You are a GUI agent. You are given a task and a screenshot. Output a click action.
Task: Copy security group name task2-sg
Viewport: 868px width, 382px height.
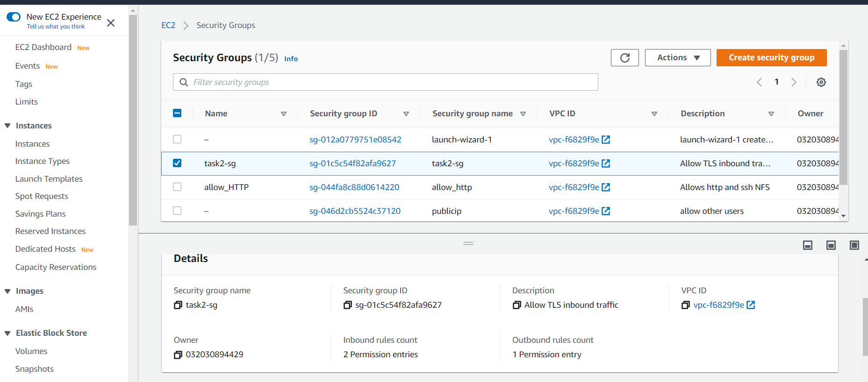[178, 305]
